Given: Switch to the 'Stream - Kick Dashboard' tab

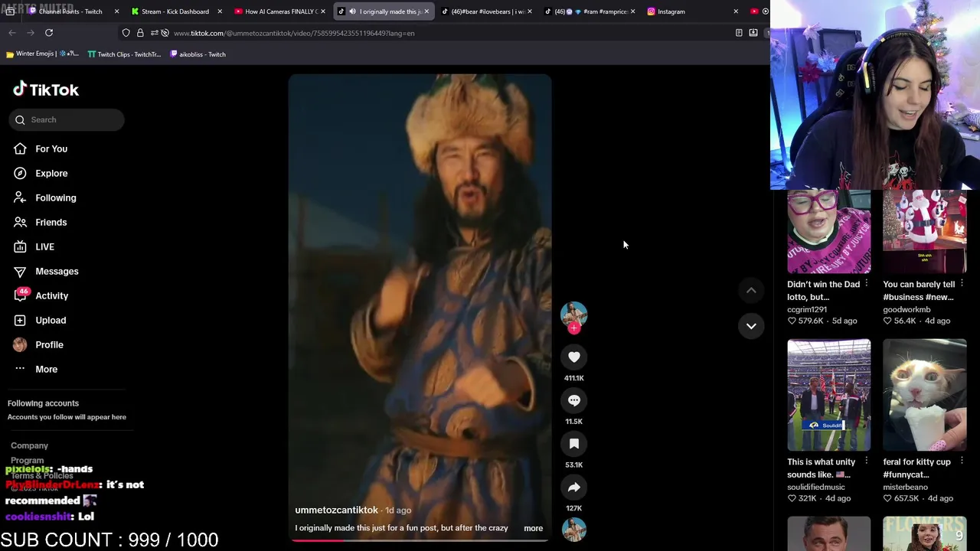Looking at the screenshot, I should click(175, 11).
